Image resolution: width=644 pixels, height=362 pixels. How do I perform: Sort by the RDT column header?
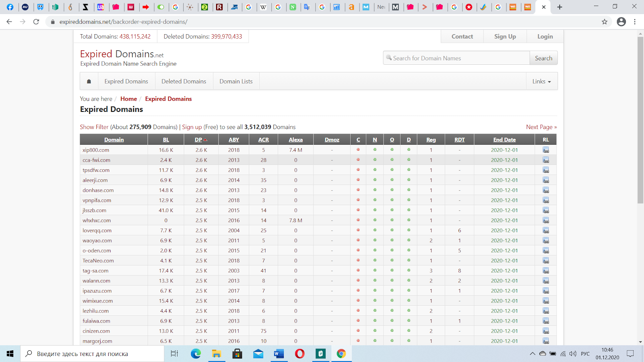[x=460, y=140]
